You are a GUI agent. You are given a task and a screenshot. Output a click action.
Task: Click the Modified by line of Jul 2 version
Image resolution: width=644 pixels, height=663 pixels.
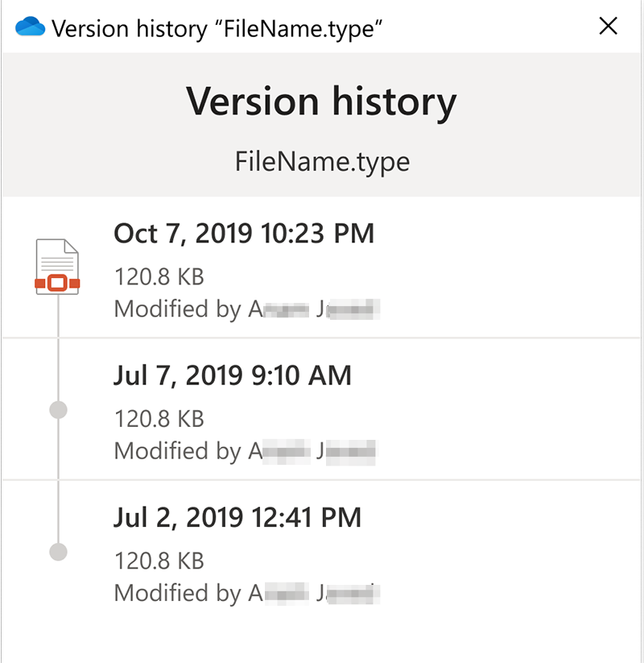click(x=246, y=594)
